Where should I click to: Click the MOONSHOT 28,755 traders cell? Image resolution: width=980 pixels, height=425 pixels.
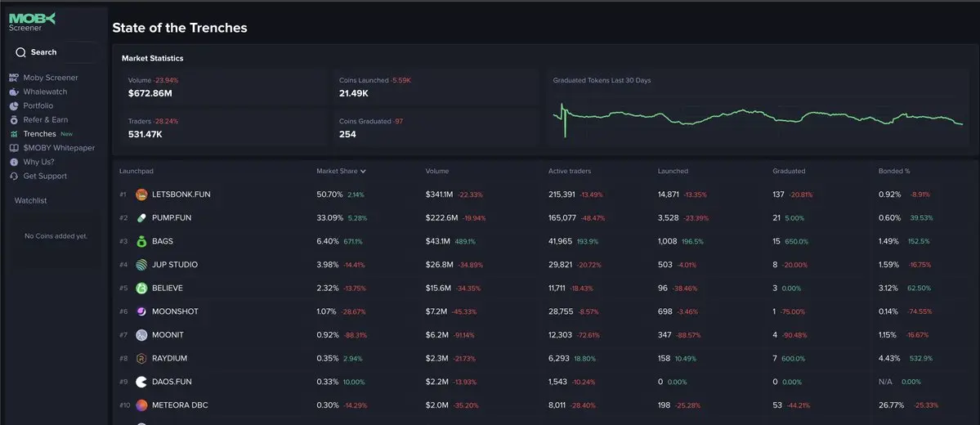(561, 311)
